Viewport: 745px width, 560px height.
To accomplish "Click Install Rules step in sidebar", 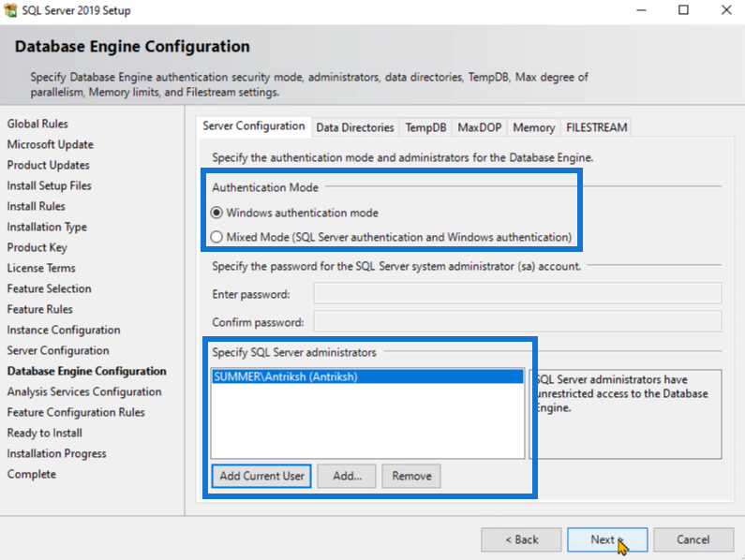I will (x=36, y=206).
